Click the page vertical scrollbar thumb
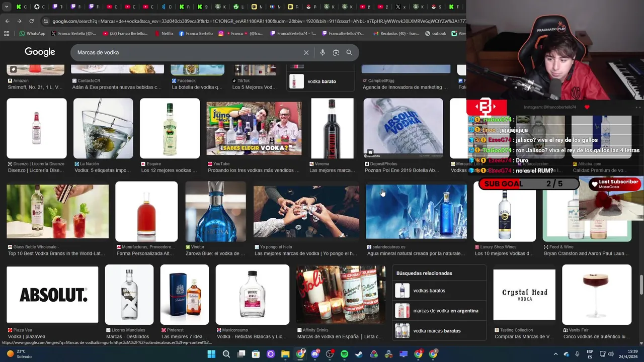The height and width of the screenshot is (362, 644). click(640, 285)
